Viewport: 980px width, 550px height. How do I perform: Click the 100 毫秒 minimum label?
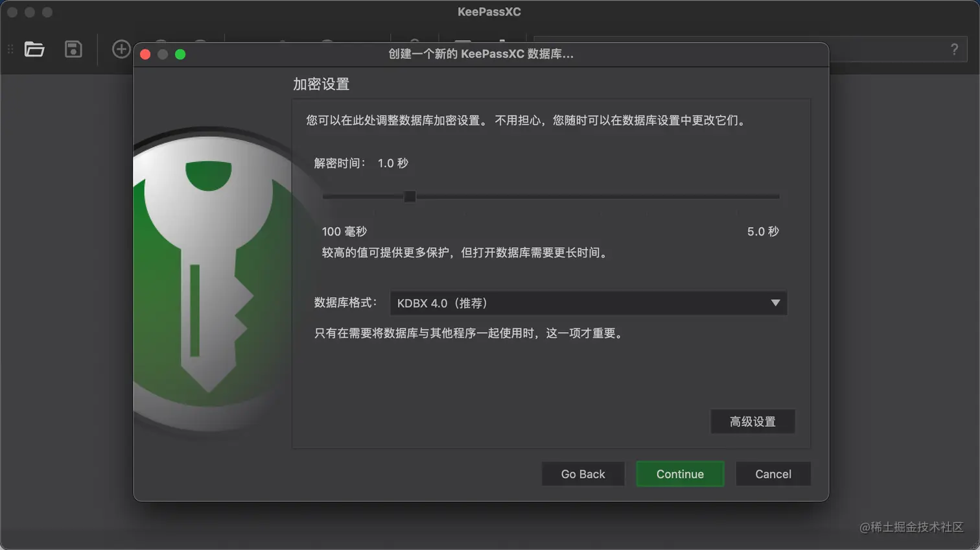(344, 232)
